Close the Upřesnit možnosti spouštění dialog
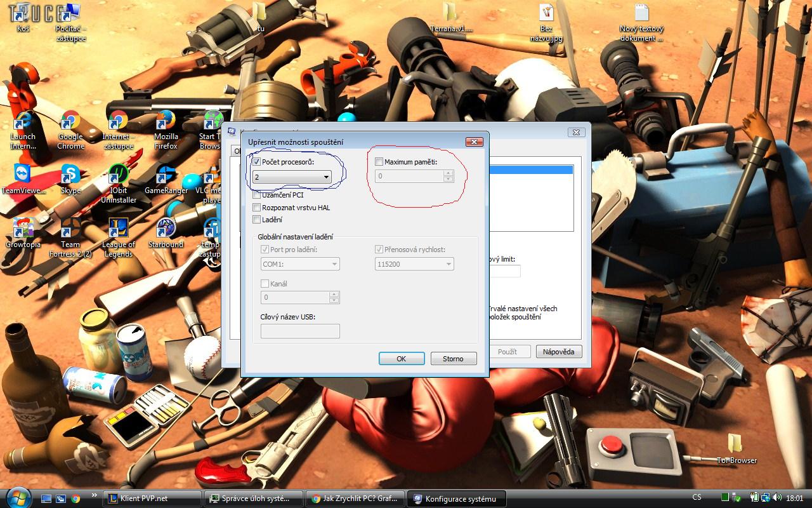The image size is (812, 508). pos(475,142)
